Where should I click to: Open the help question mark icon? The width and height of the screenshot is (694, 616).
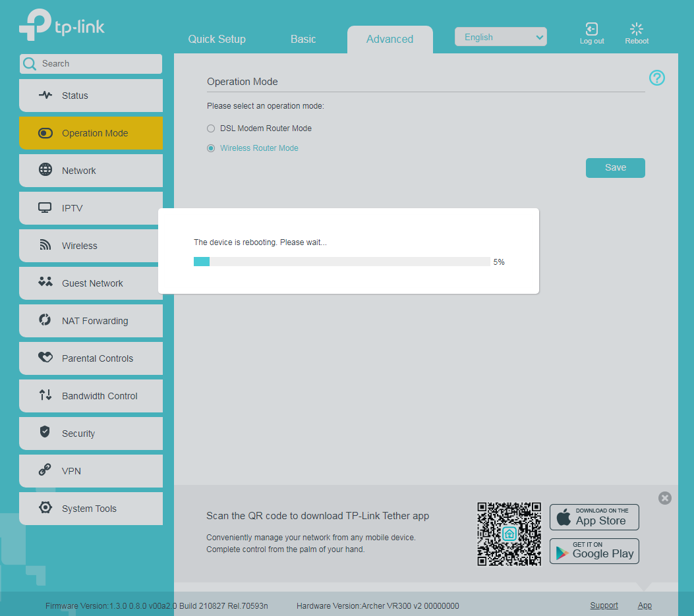(657, 78)
